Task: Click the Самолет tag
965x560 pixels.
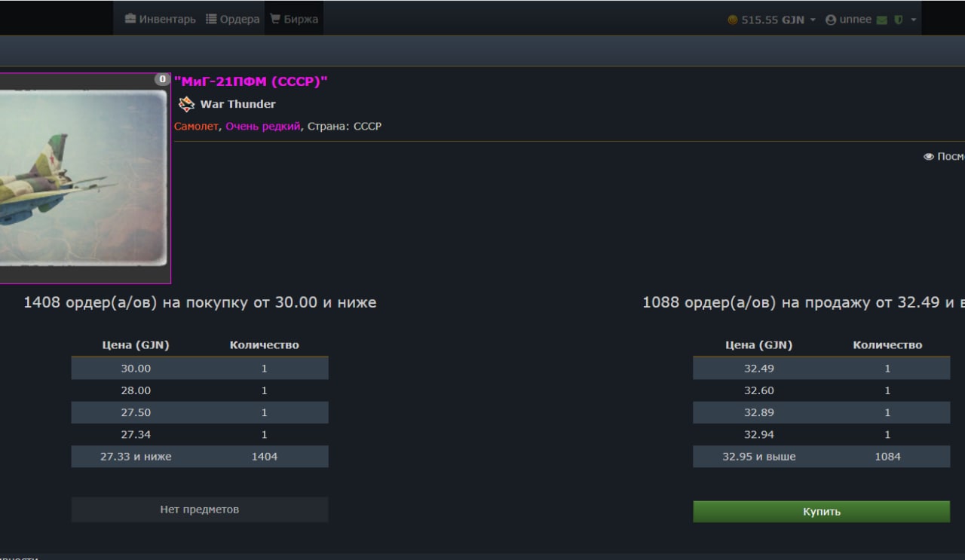Action: 197,127
